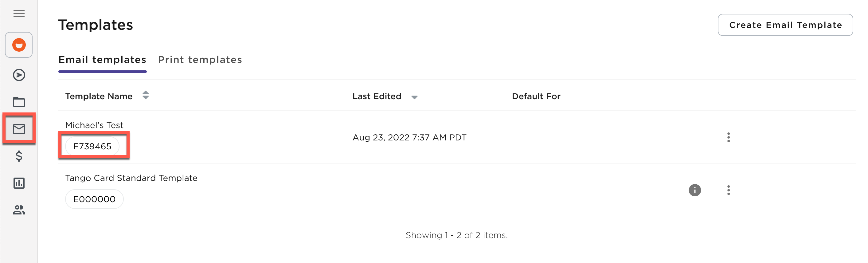Toggle Last Edited sort arrow
The image size is (868, 263).
point(414,97)
